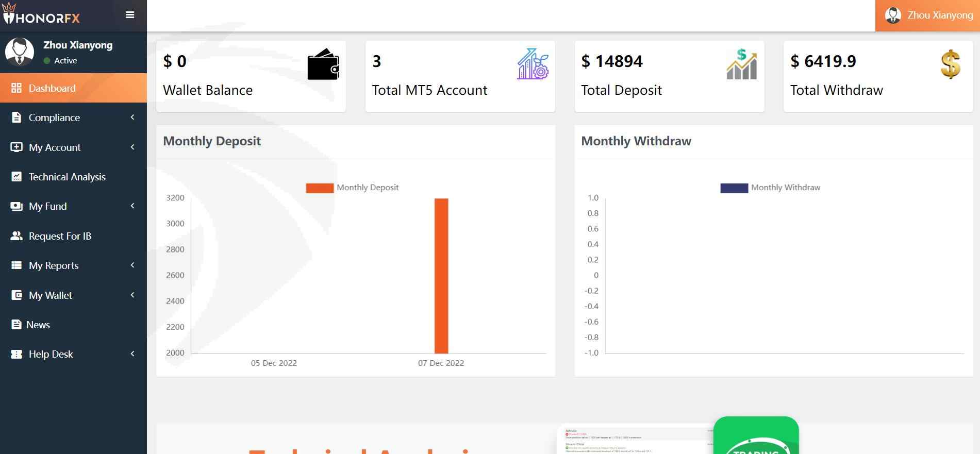The image size is (980, 454).
Task: Toggle the hamburger sidebar menu icon
Action: tap(130, 15)
